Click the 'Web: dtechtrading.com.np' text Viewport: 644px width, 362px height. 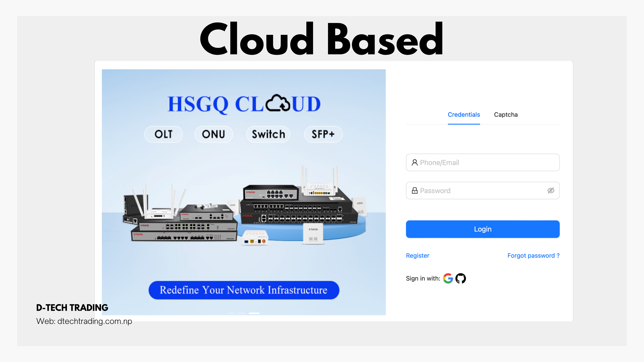click(84, 321)
